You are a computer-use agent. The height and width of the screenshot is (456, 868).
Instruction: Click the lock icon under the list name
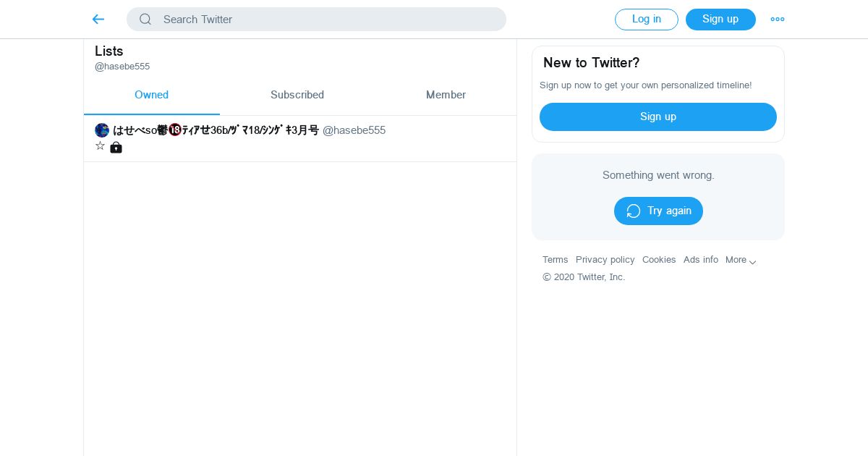[116, 147]
